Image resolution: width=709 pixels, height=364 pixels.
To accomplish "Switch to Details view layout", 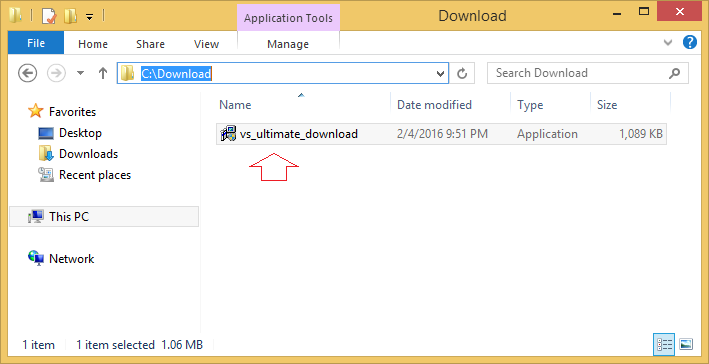I will pos(664,345).
